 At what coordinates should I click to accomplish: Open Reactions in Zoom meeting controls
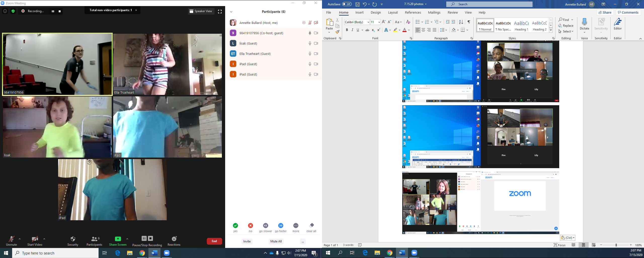coord(174,239)
